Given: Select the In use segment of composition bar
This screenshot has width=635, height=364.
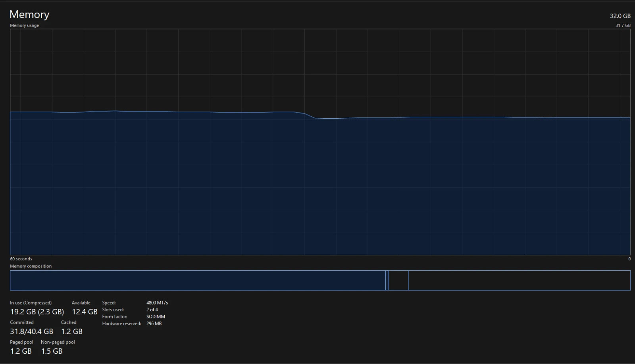Looking at the screenshot, I should 198,280.
